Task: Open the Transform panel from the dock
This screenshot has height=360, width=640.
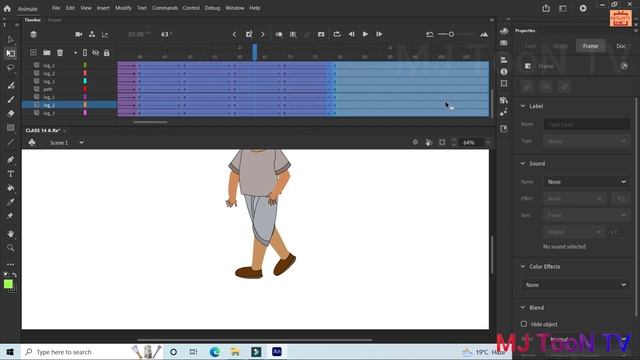Action: coord(504,83)
